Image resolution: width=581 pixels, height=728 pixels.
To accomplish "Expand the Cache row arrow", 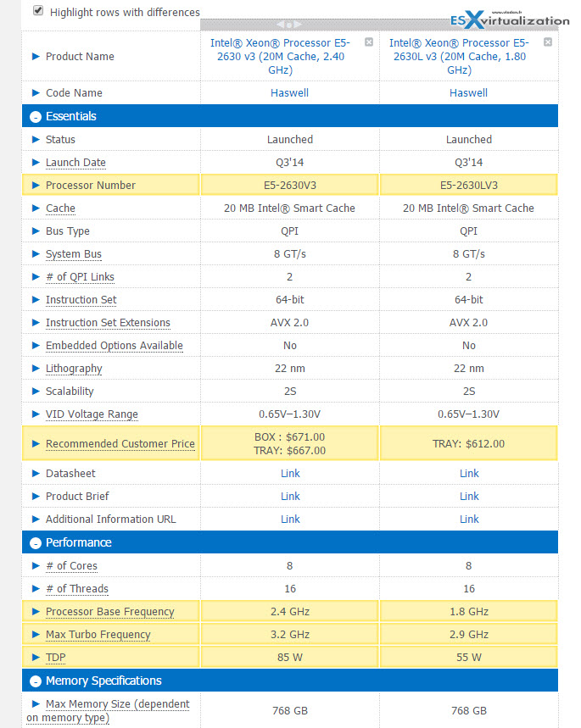I will pyautogui.click(x=36, y=208).
